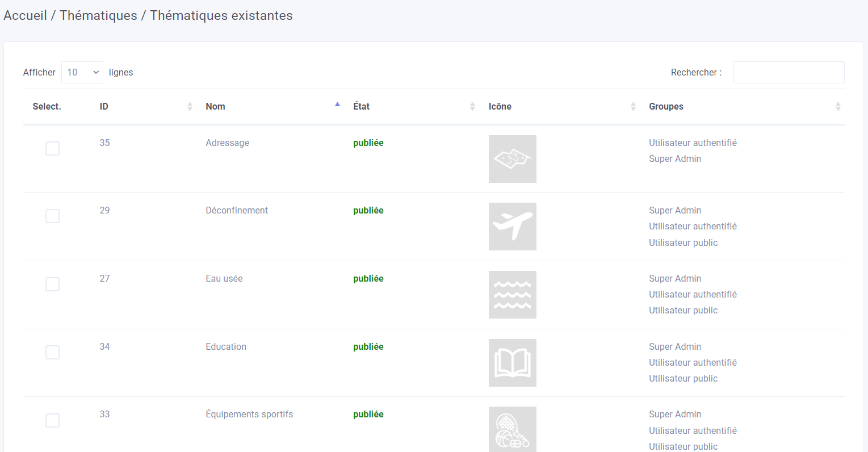Screen dimensions: 868x452
Task: Open the Adressage map icon thumbnail
Action: [512, 159]
